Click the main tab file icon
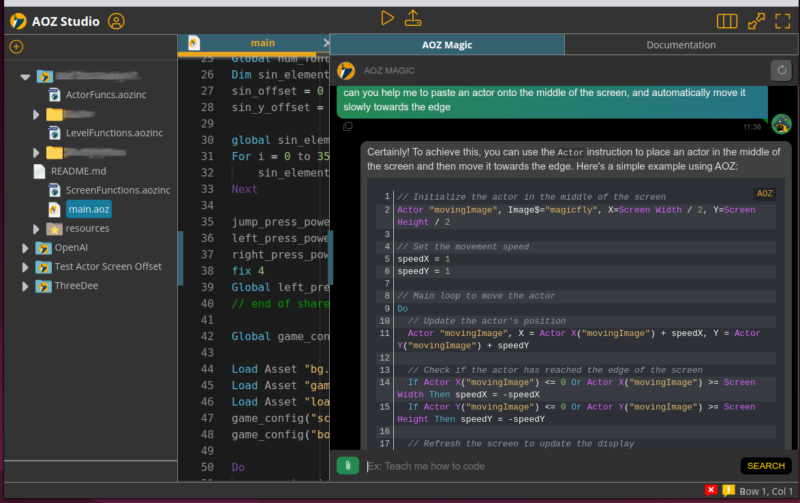This screenshot has width=800, height=503. (x=193, y=43)
